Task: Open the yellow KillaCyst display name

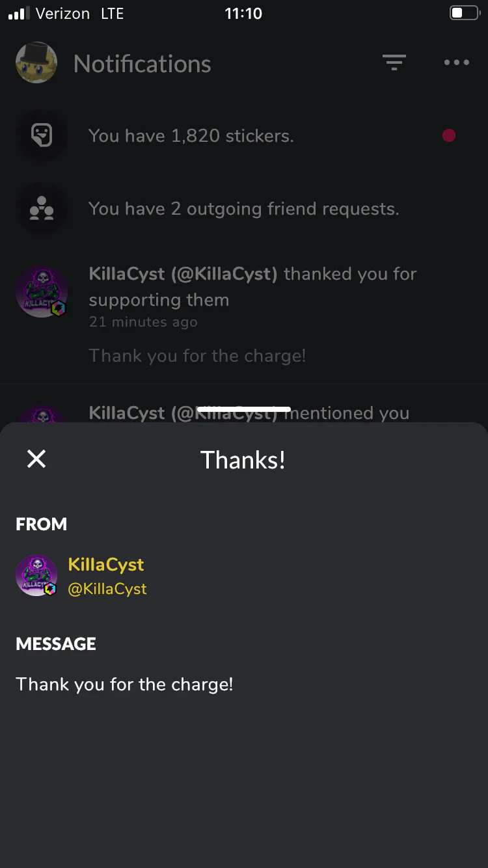Action: click(x=106, y=564)
